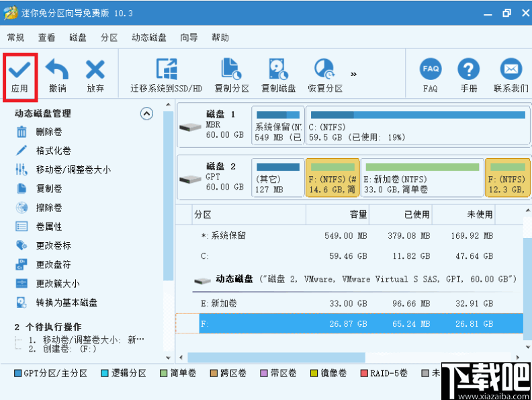
Task: Click the 复制分区 copy partition icon
Action: (232, 69)
